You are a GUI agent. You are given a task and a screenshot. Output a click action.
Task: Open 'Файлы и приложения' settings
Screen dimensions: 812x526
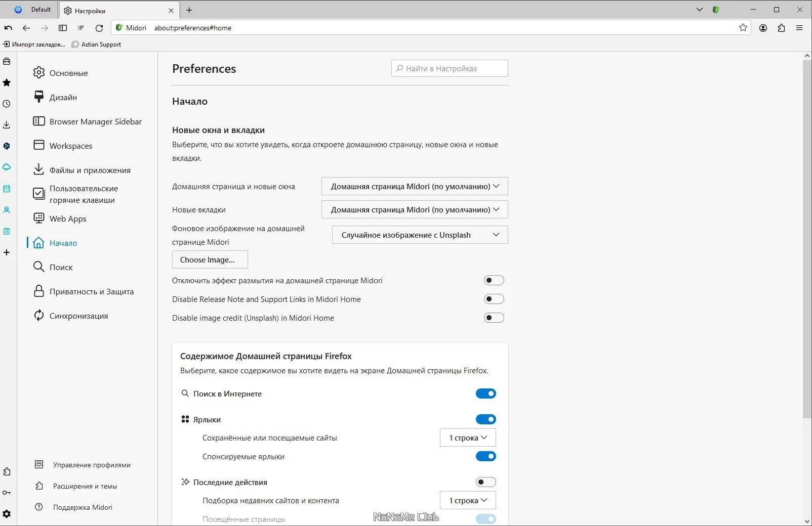point(88,170)
